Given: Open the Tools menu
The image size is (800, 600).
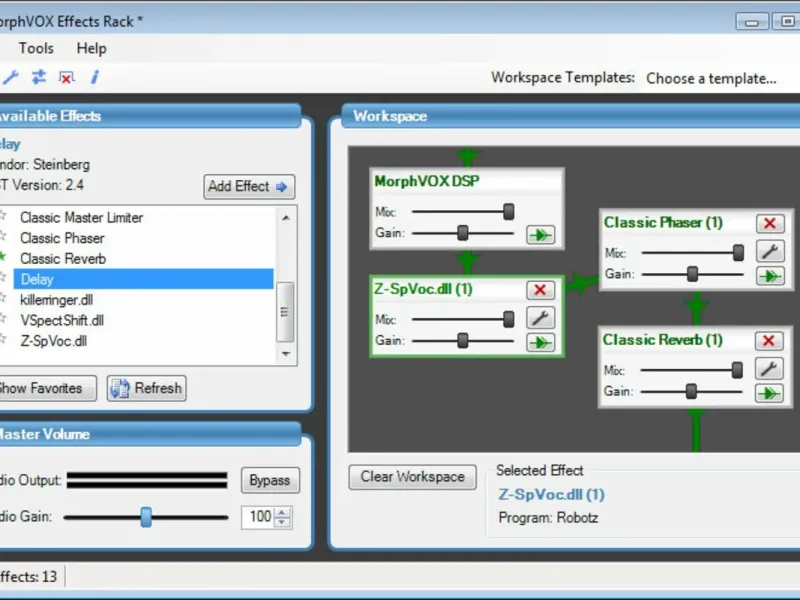Looking at the screenshot, I should (x=36, y=48).
